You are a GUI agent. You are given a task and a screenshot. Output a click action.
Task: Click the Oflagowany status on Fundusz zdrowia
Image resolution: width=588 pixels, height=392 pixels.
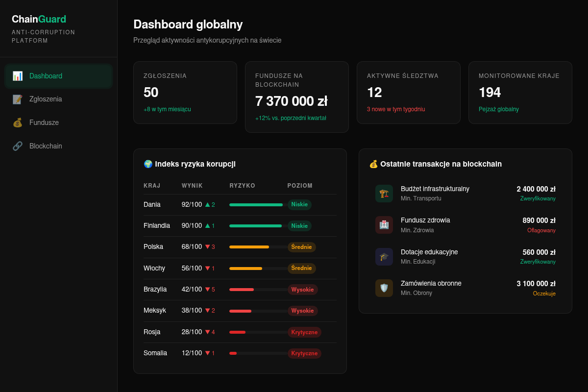coord(541,230)
